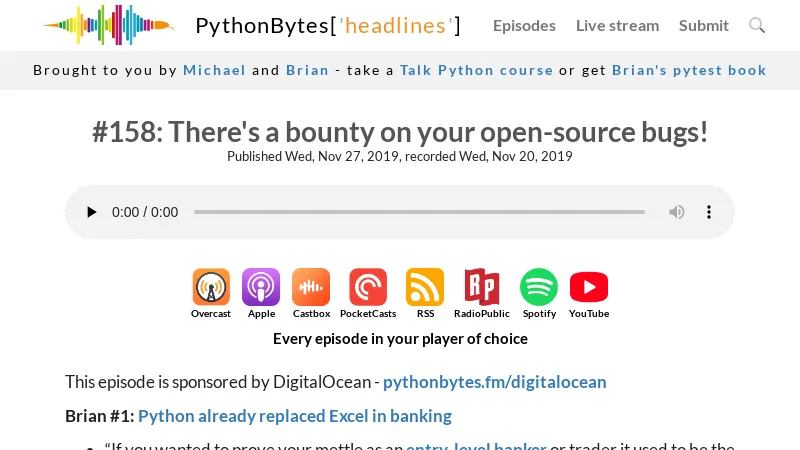Open the RSS feed icon

[x=425, y=288]
